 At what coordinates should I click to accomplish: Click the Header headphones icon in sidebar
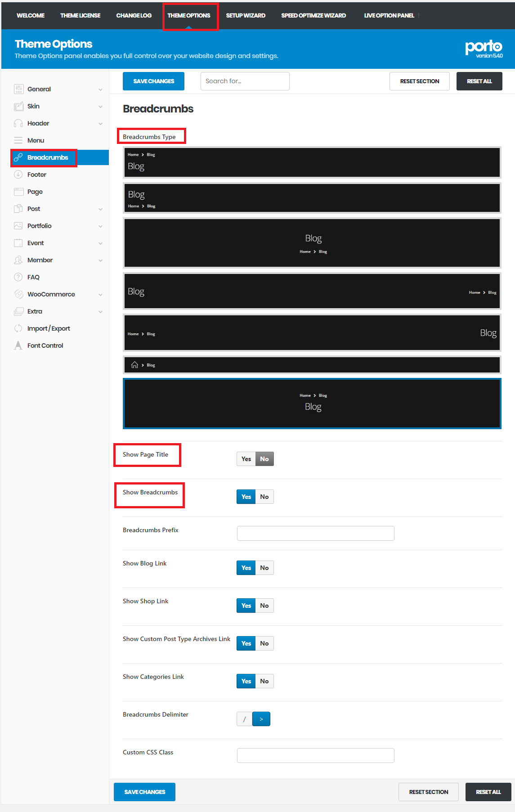click(18, 123)
